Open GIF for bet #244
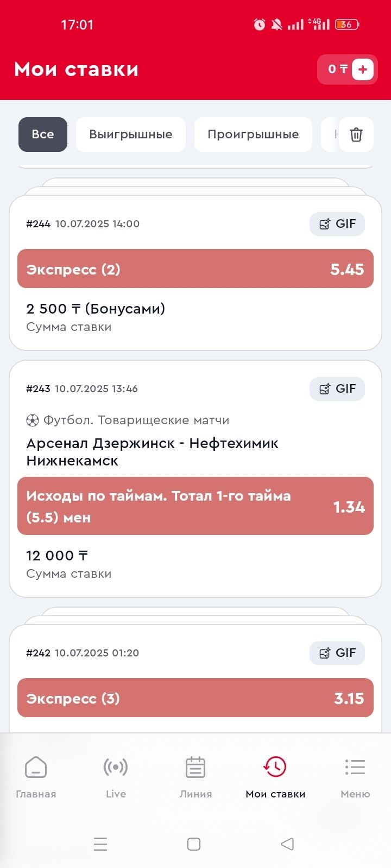Viewport: 391px width, 868px height. [x=337, y=224]
